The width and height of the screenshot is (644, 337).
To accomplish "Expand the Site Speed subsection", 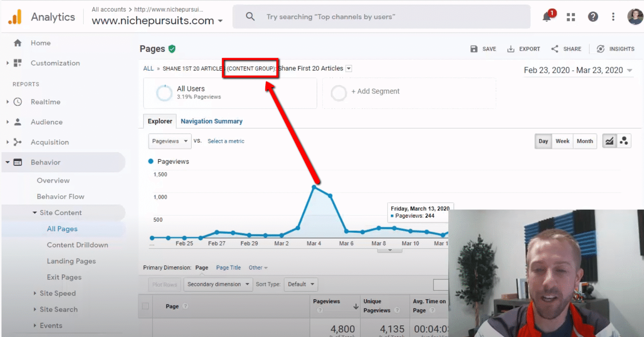I will coord(35,293).
